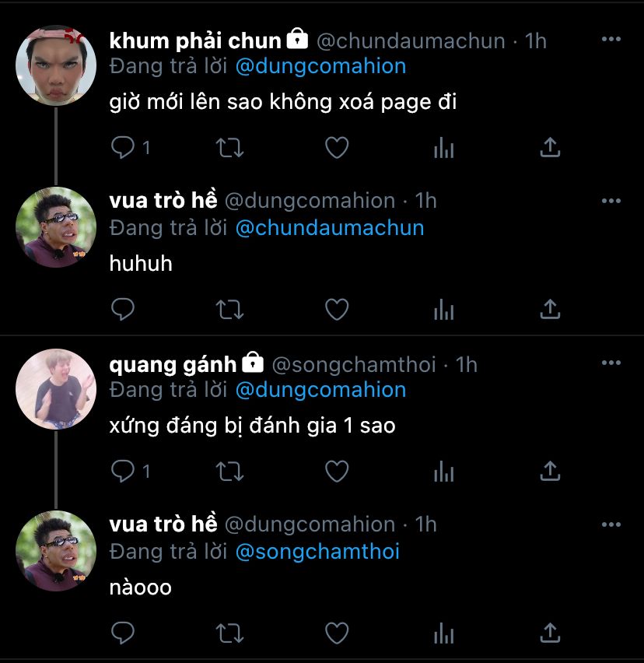This screenshot has width=644, height=663.
Task: Open the @dungcomahion mention in first tweet
Action: point(320,66)
